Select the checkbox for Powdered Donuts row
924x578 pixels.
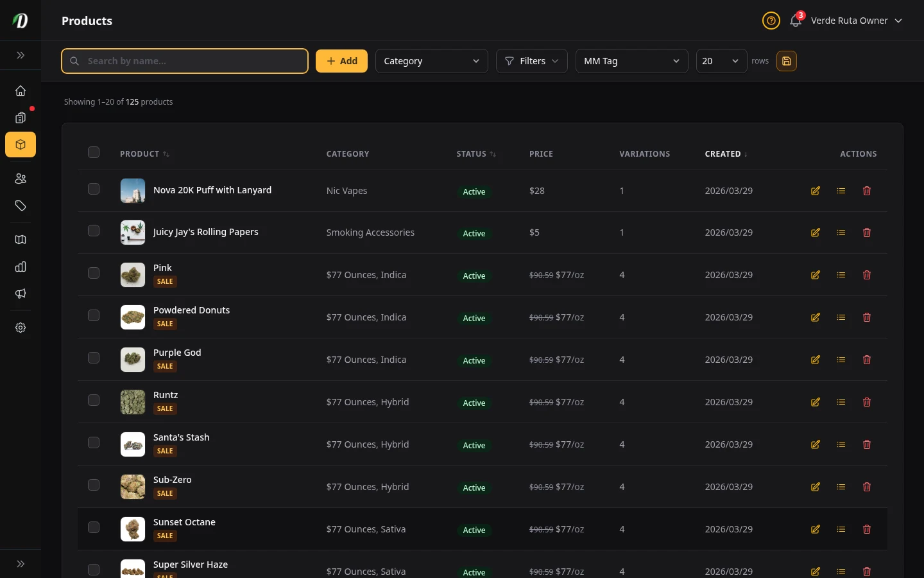click(x=94, y=315)
